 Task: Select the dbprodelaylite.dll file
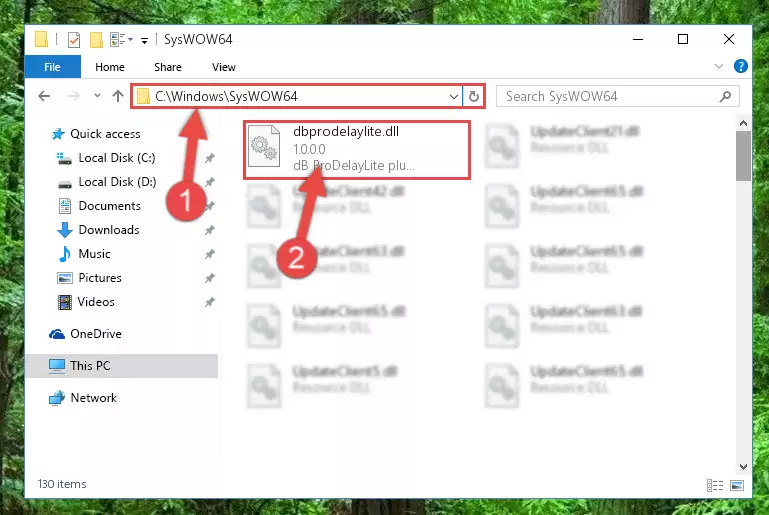pos(357,150)
